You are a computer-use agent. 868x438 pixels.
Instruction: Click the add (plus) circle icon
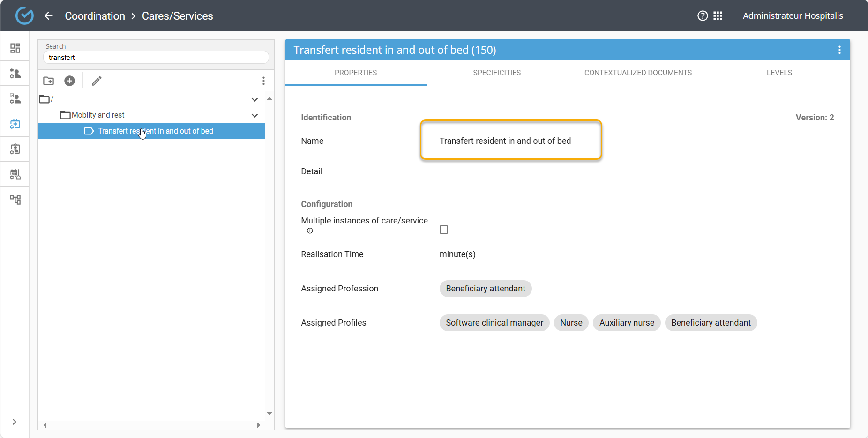pos(69,81)
